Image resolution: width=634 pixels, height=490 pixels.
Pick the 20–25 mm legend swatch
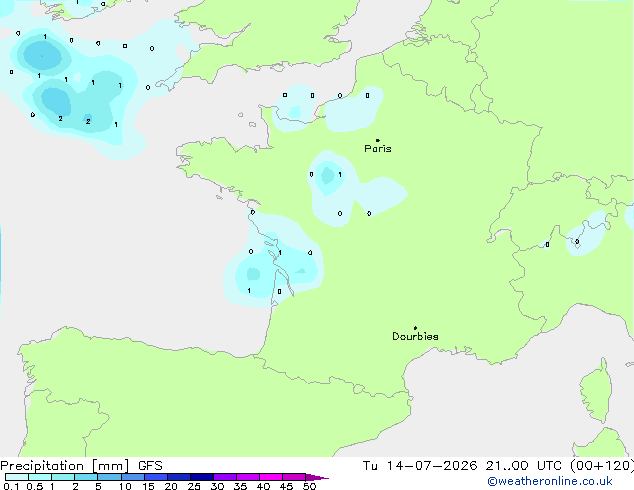click(179, 477)
